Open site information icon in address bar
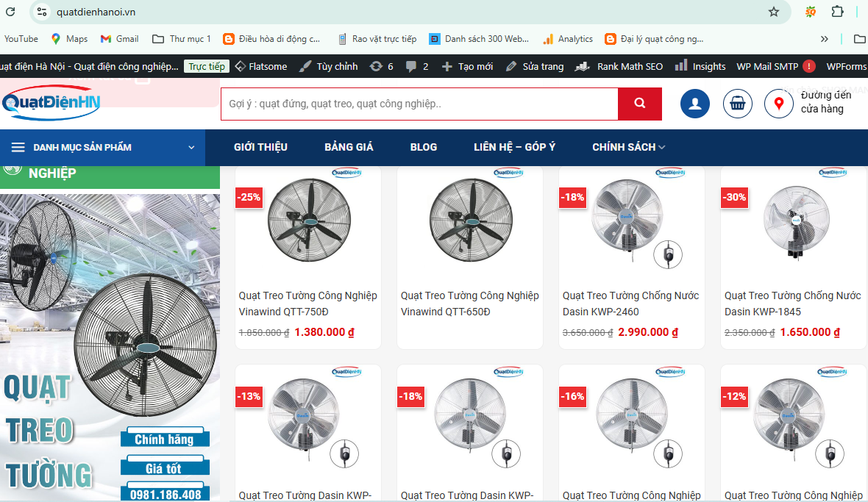This screenshot has height=502, width=868. point(41,12)
